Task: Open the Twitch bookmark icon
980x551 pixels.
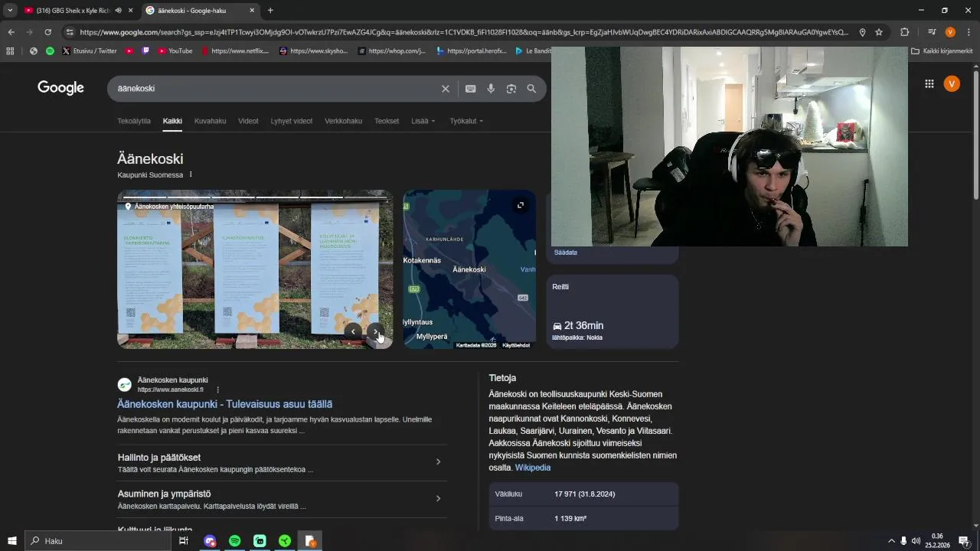Action: tap(145, 51)
